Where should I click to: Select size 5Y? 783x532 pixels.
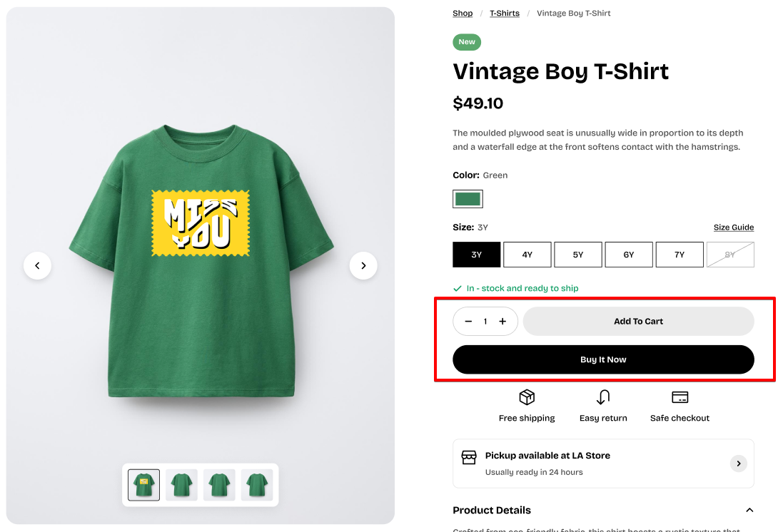pyautogui.click(x=578, y=255)
